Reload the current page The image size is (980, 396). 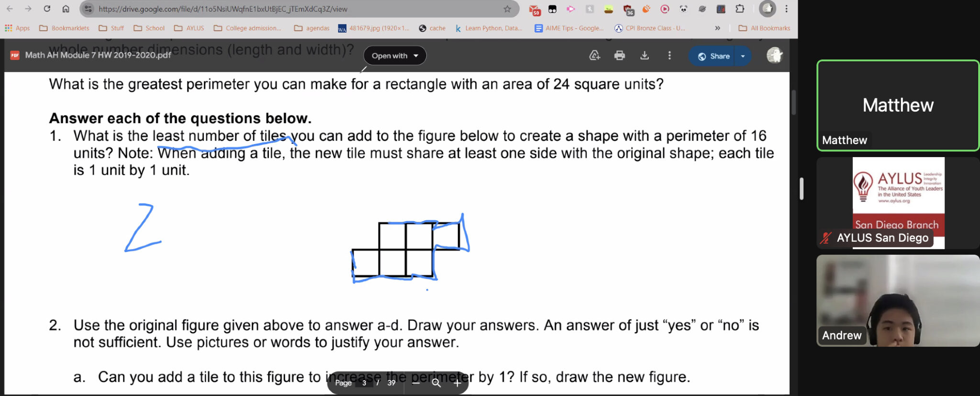47,9
